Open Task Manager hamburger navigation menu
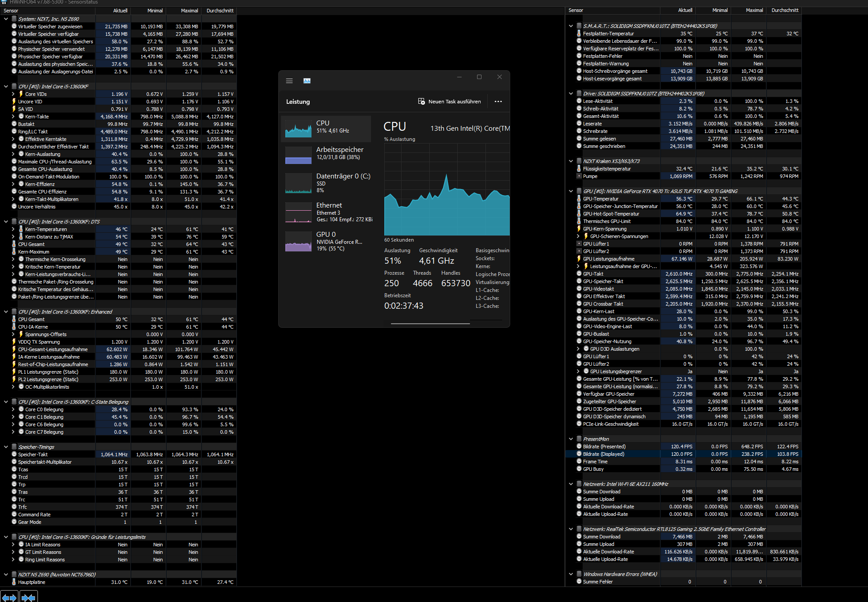868x602 pixels. (x=289, y=81)
